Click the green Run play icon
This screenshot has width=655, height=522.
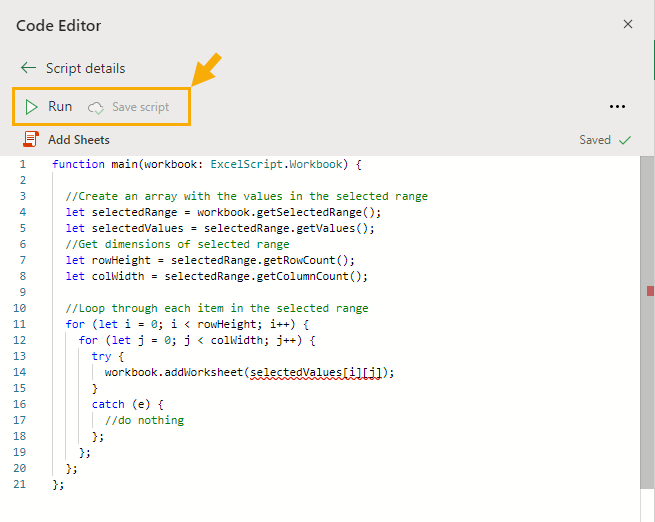pos(31,107)
